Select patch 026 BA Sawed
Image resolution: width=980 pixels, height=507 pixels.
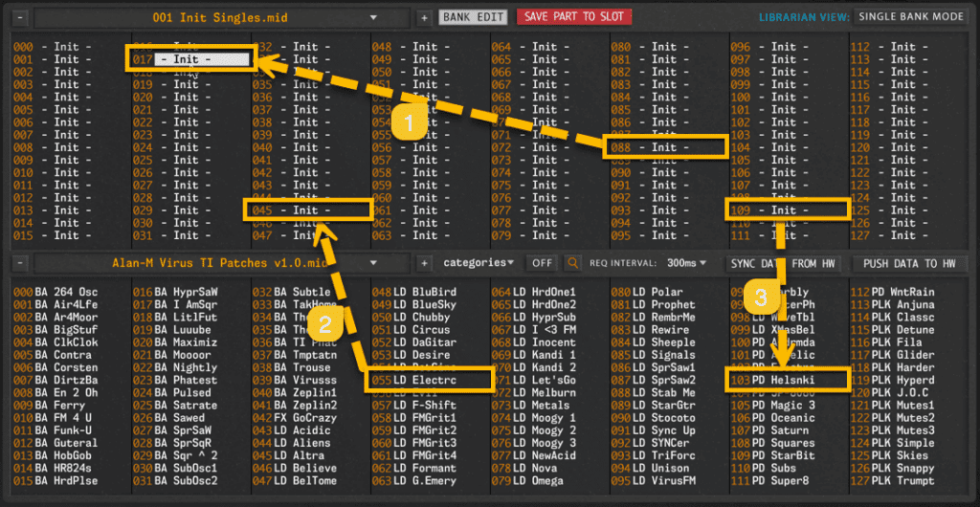coord(168,418)
